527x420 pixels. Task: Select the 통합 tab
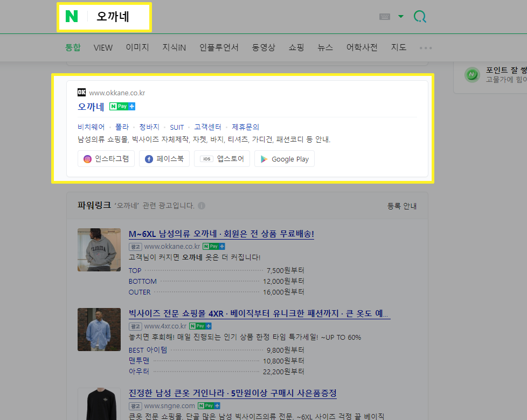coord(73,47)
